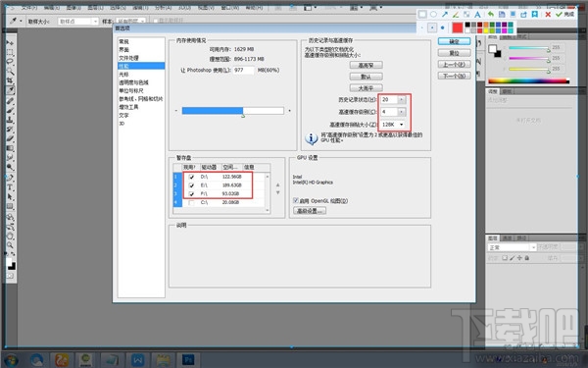588x368 pixels.
Task: Save the screenshot via disk icon
Action: pos(502,15)
